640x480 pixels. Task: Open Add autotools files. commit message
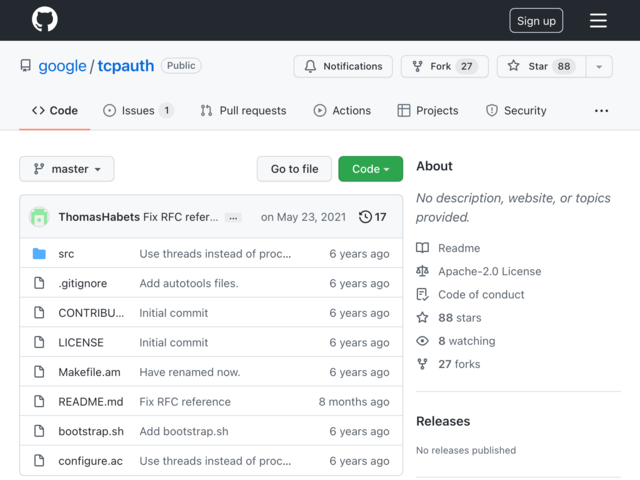189,283
